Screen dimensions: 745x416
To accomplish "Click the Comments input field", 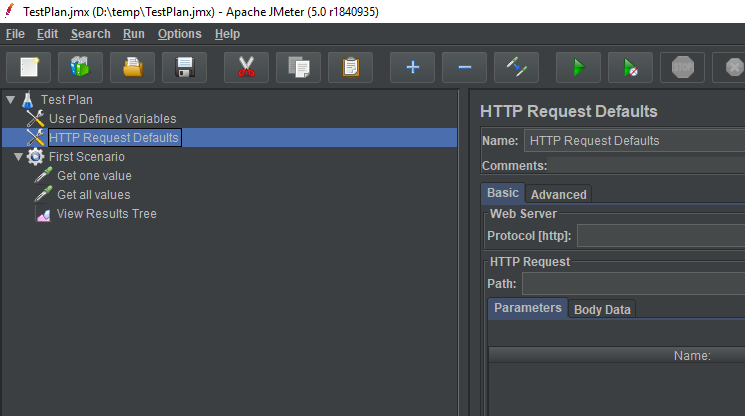I will (x=646, y=165).
